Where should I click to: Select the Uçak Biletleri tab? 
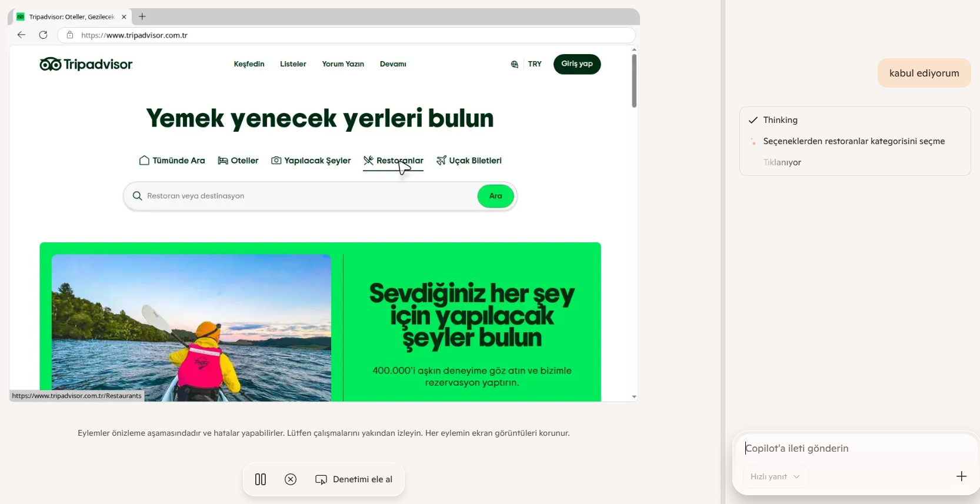[x=469, y=161]
